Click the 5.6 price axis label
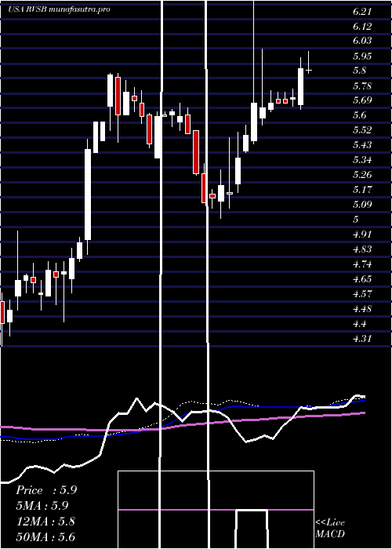Screen dimensions: 392x549 click(359, 115)
